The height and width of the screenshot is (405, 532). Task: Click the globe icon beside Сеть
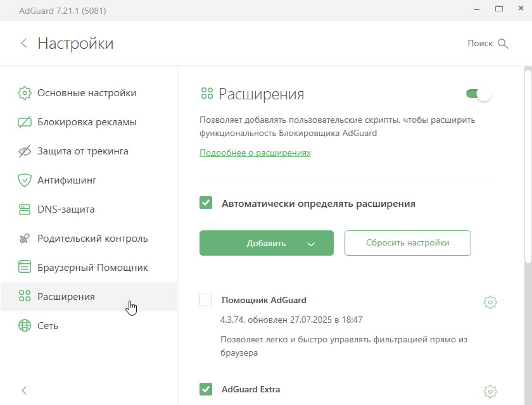tap(25, 325)
